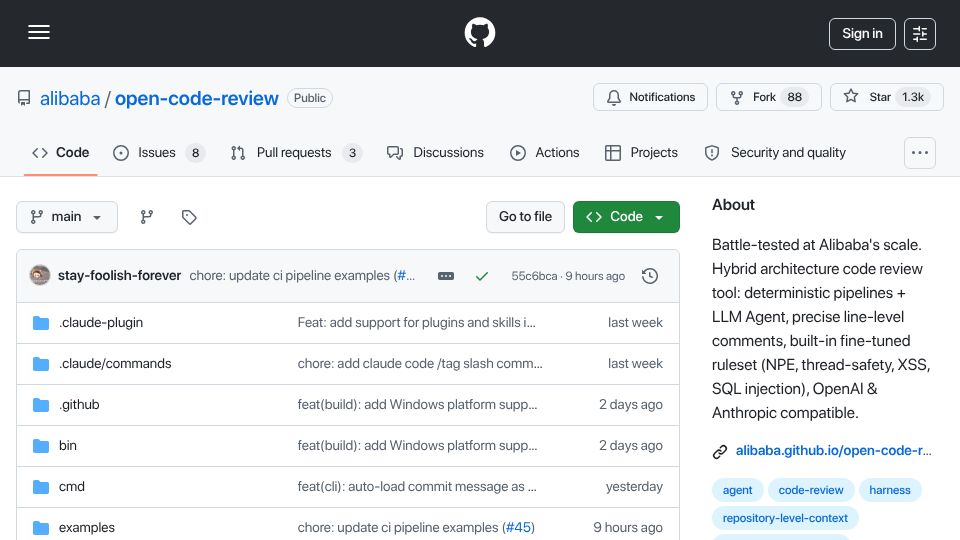Click the Star count 1.3k
This screenshot has height=540, width=960.
(x=913, y=97)
